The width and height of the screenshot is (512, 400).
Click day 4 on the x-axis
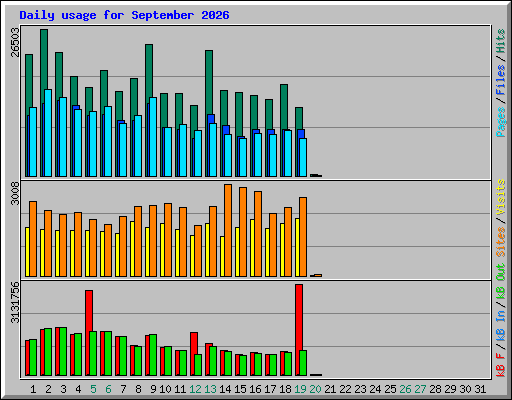78,389
